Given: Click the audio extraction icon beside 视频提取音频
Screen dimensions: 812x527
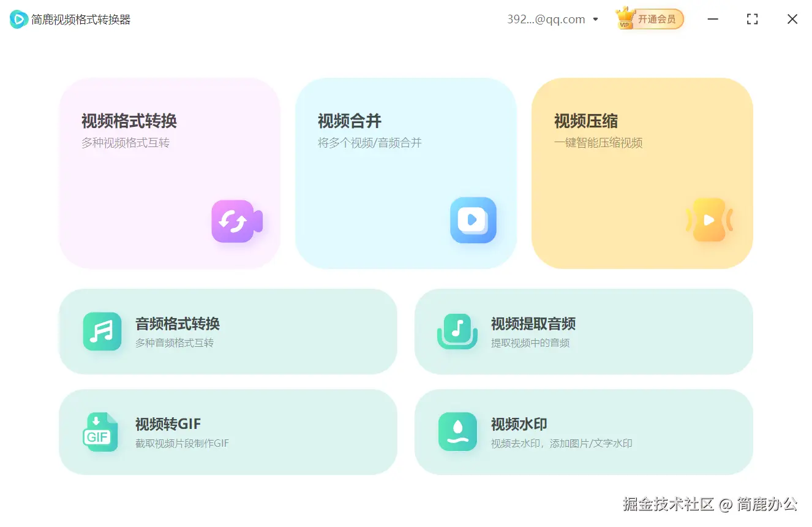Looking at the screenshot, I should pyautogui.click(x=457, y=332).
